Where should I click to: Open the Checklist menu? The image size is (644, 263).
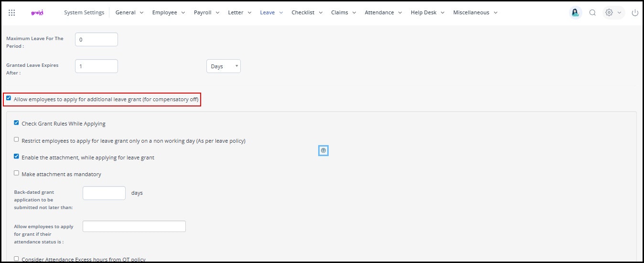(x=307, y=13)
